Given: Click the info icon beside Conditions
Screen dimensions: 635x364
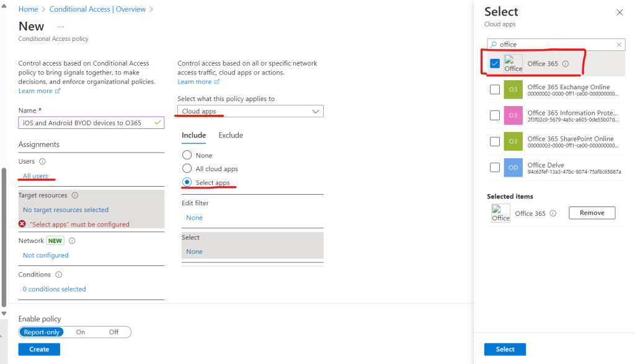Looking at the screenshot, I should coord(59,275).
